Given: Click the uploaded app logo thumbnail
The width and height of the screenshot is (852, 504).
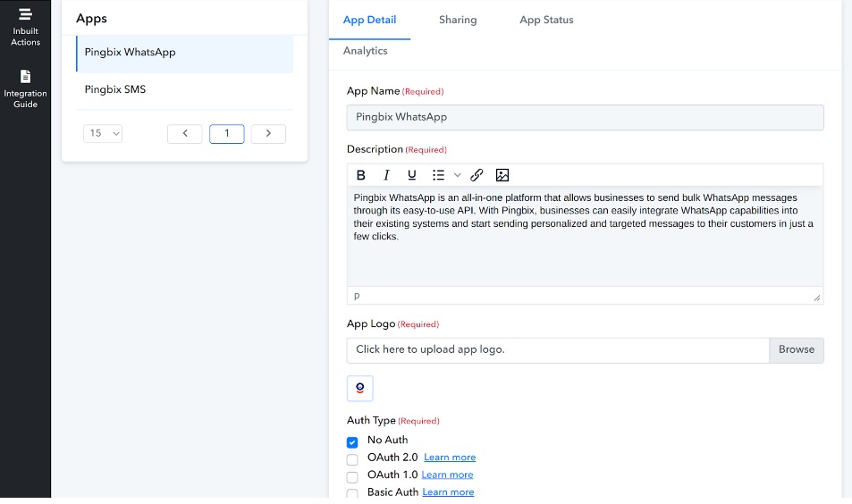Looking at the screenshot, I should point(359,389).
